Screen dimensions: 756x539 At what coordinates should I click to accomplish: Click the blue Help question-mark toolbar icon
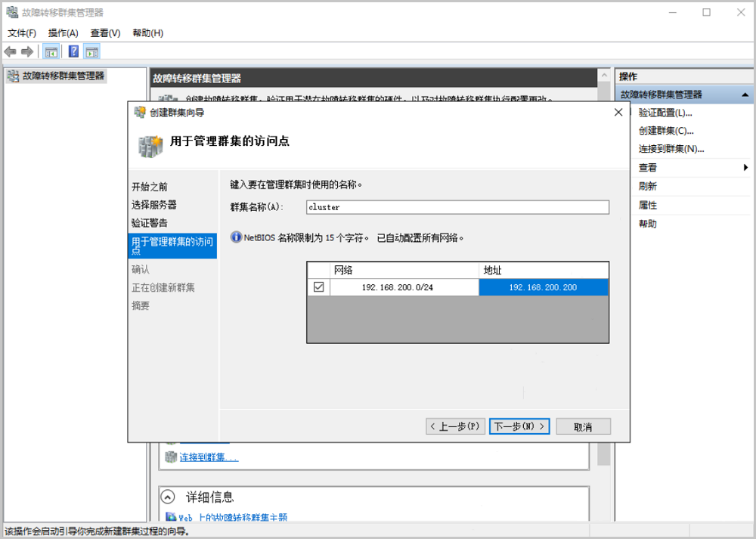73,51
